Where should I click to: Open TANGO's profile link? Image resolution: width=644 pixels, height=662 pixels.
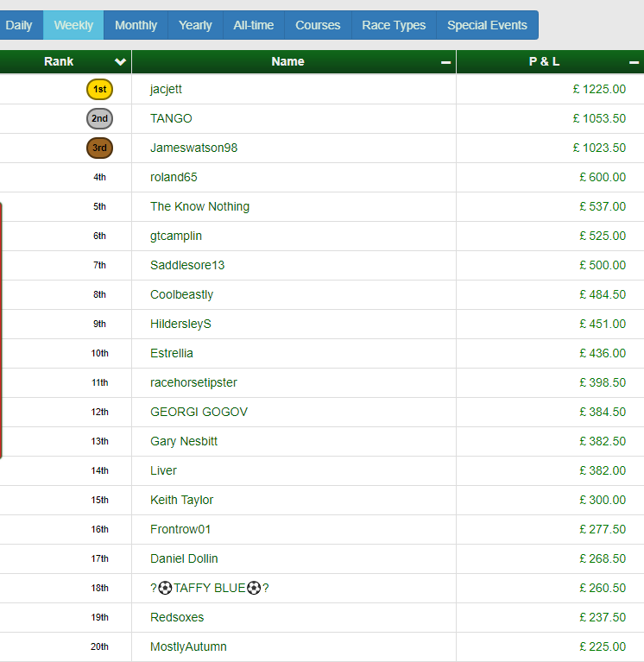[171, 118]
